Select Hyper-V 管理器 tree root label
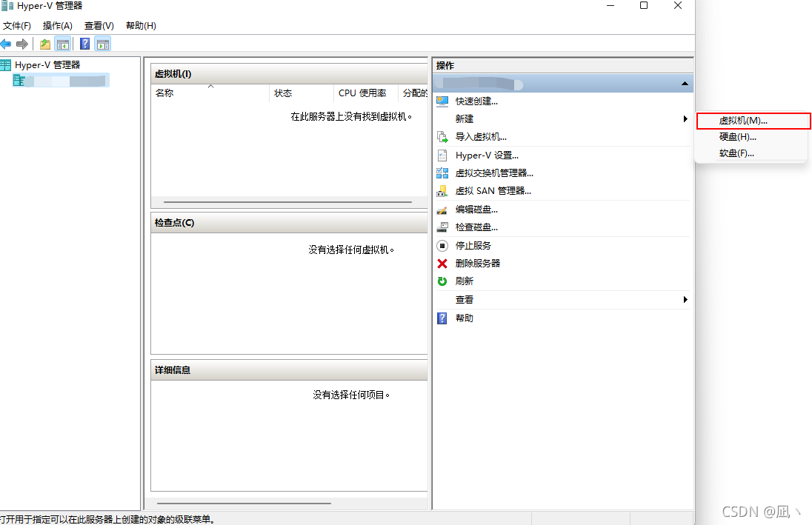The height and width of the screenshot is (525, 812). click(47, 64)
